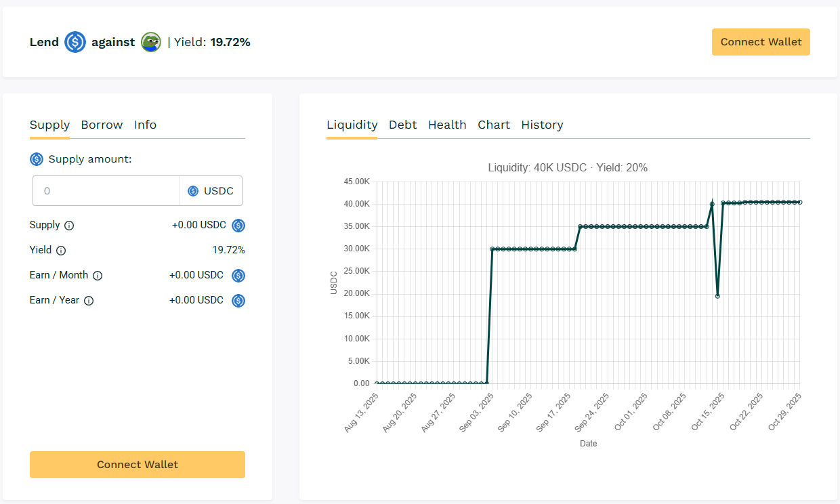Click the USDC icon next to the Supply value

(238, 225)
